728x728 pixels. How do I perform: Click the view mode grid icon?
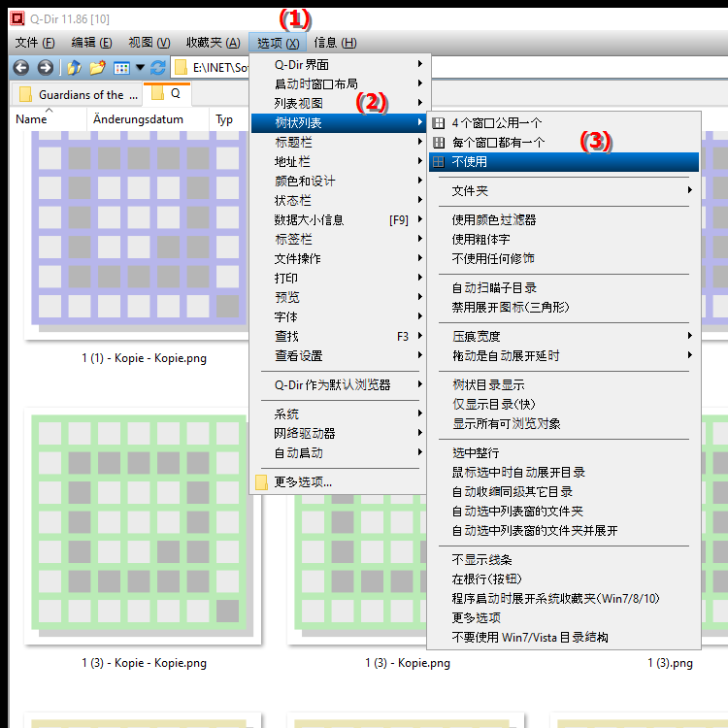click(x=121, y=68)
